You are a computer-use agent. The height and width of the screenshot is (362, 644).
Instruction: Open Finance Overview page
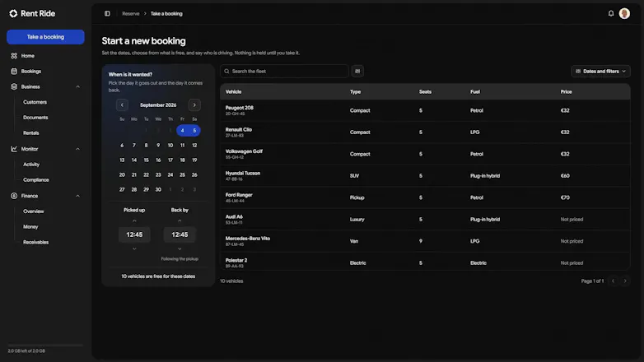pos(33,211)
